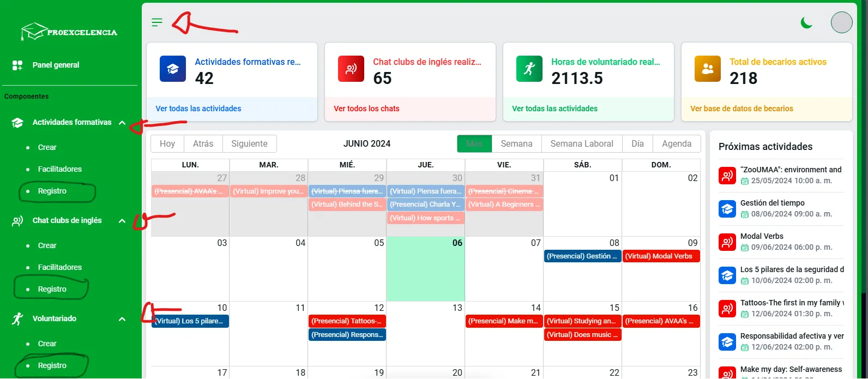
Task: Click the hamburger menu icon
Action: point(157,22)
